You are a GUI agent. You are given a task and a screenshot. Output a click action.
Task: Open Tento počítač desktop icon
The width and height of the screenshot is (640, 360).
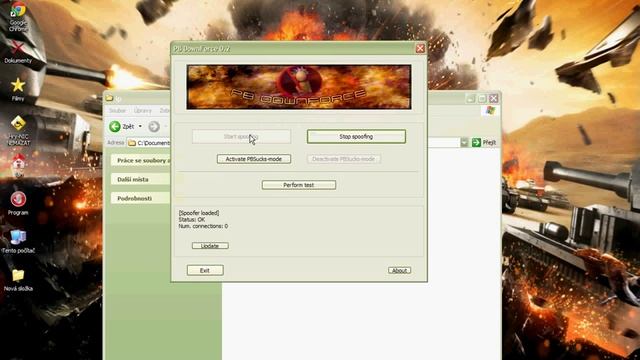(18, 241)
